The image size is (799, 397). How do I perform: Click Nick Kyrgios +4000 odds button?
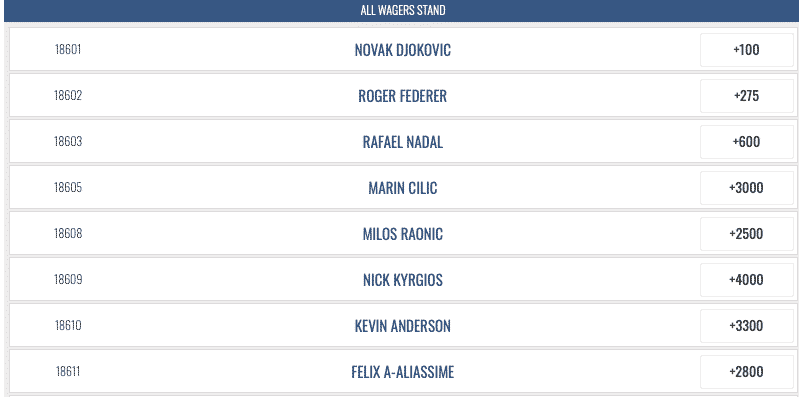(747, 280)
